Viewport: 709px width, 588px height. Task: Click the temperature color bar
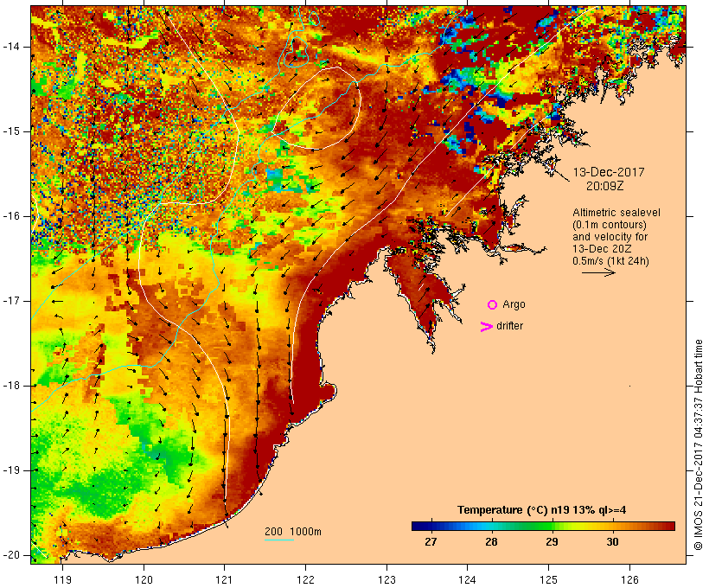click(x=543, y=526)
